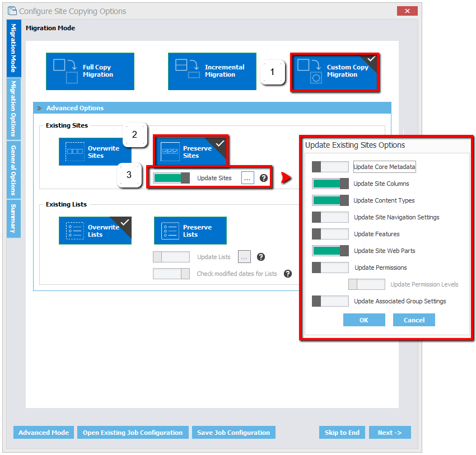Click Cancel in Update Existing Sites Options

(414, 320)
